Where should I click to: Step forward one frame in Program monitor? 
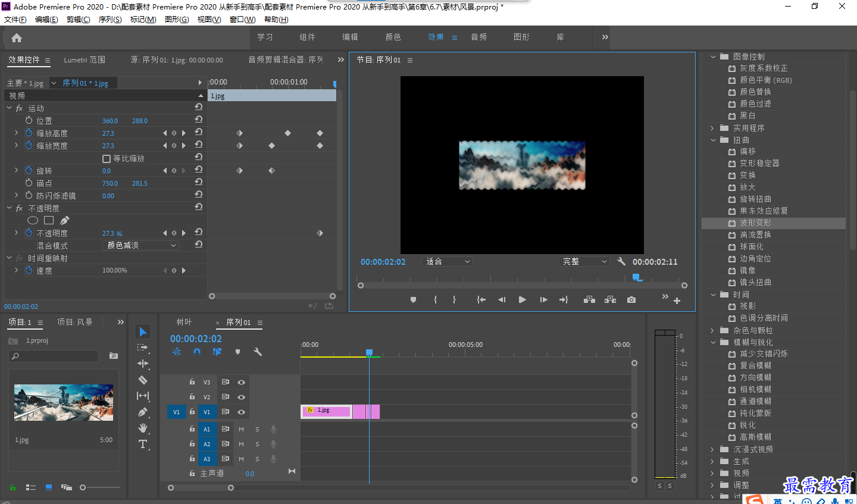click(x=543, y=300)
